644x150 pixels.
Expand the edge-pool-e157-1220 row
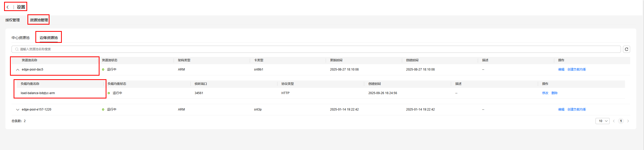(x=18, y=109)
